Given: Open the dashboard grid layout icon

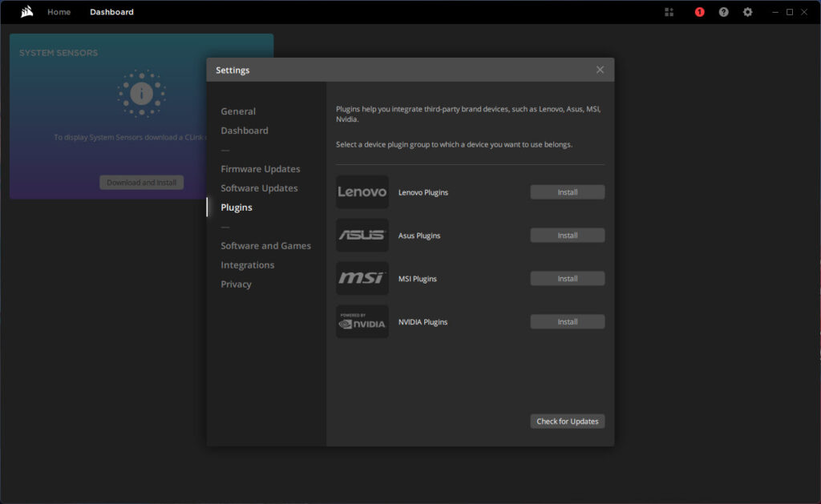Looking at the screenshot, I should tap(669, 12).
